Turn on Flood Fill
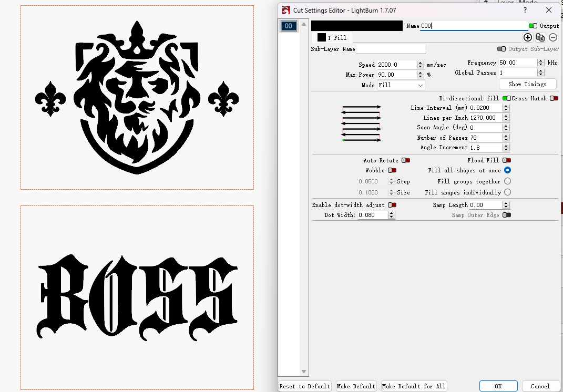Viewport: 563px width, 392px height. [x=507, y=160]
